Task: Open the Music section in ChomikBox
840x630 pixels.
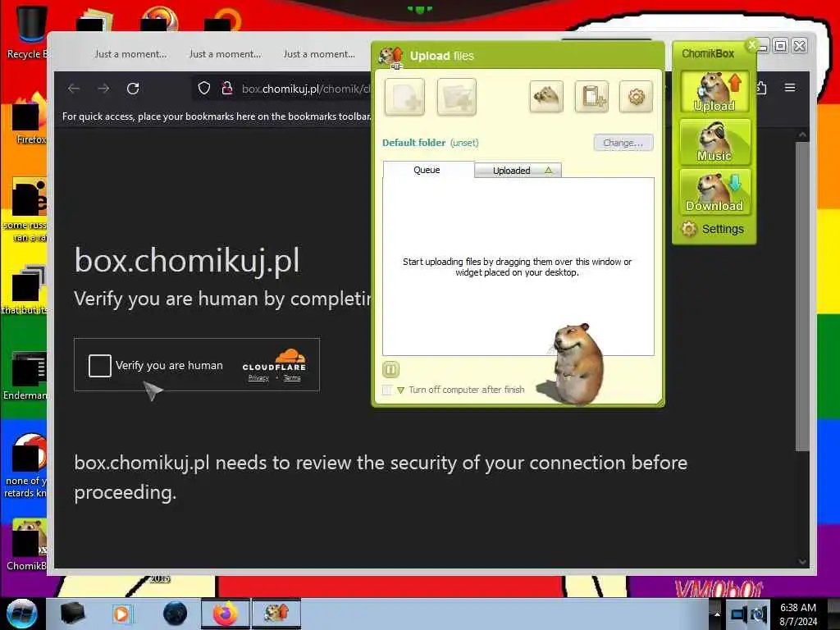Action: (x=714, y=141)
